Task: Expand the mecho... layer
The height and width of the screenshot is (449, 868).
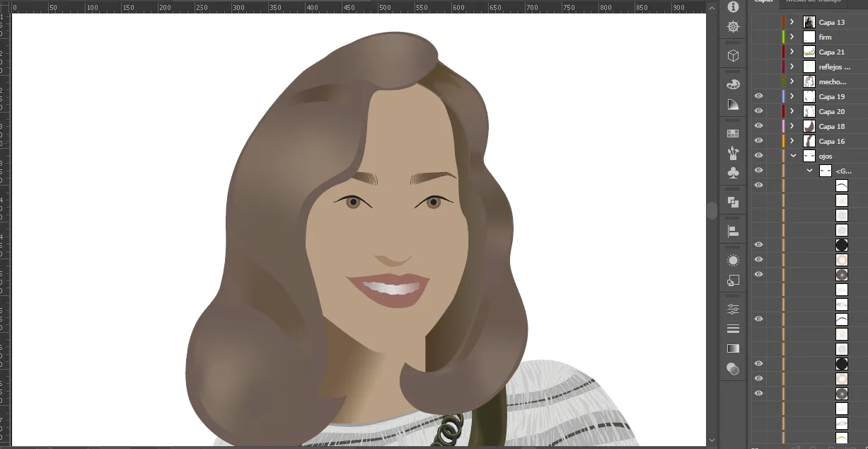Action: click(x=792, y=81)
